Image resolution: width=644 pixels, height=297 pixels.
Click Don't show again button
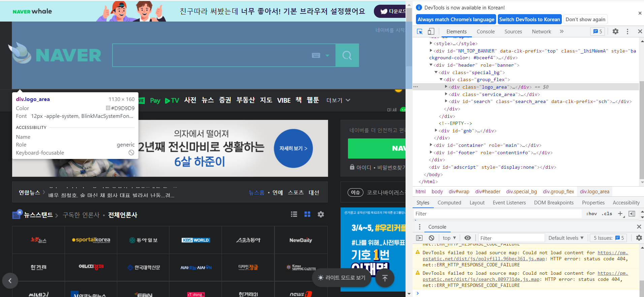tap(585, 20)
